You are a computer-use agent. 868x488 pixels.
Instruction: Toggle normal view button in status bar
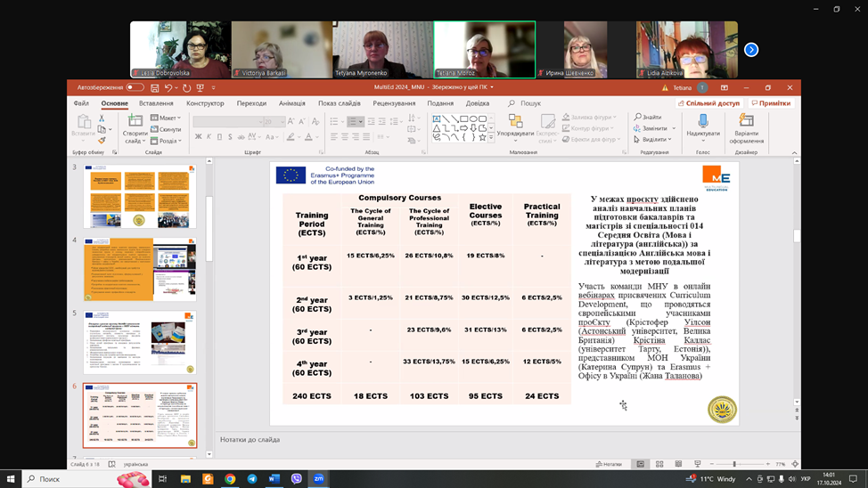tap(640, 464)
